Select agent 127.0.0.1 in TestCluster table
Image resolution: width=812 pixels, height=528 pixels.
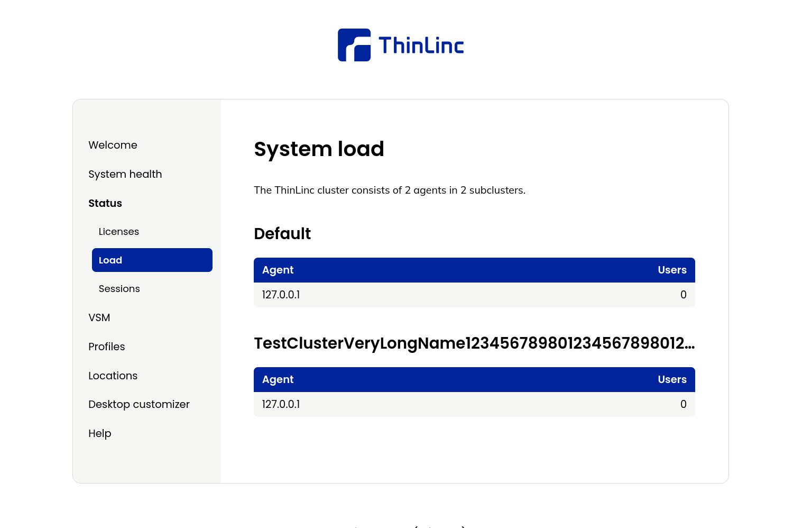[x=281, y=404]
